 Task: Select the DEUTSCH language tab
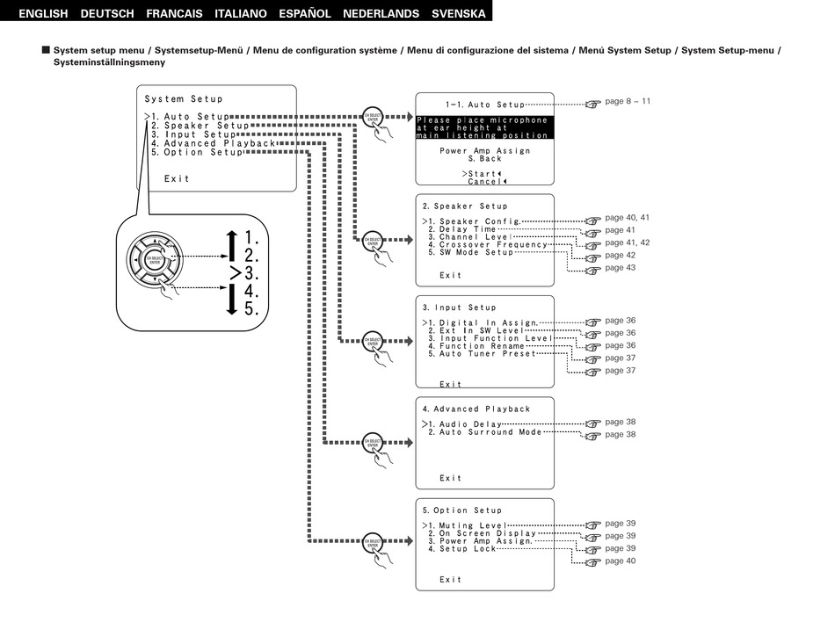click(x=107, y=13)
